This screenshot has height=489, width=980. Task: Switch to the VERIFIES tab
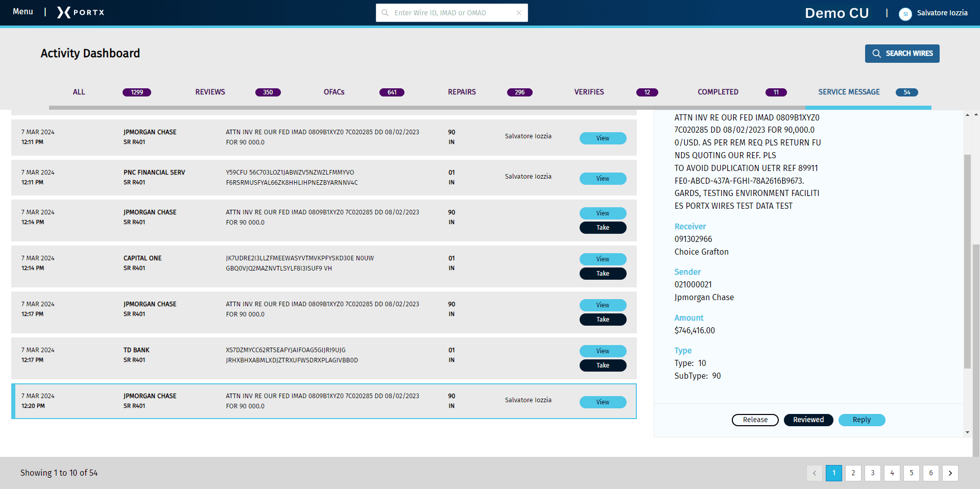pos(589,92)
